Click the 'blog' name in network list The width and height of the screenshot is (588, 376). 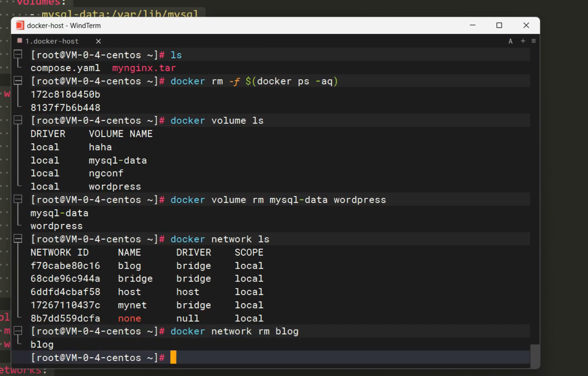click(130, 265)
